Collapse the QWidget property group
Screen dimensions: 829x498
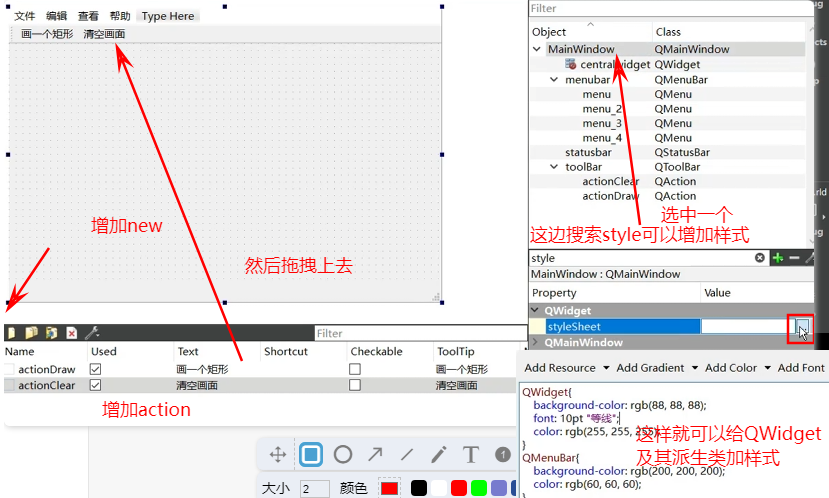point(535,311)
